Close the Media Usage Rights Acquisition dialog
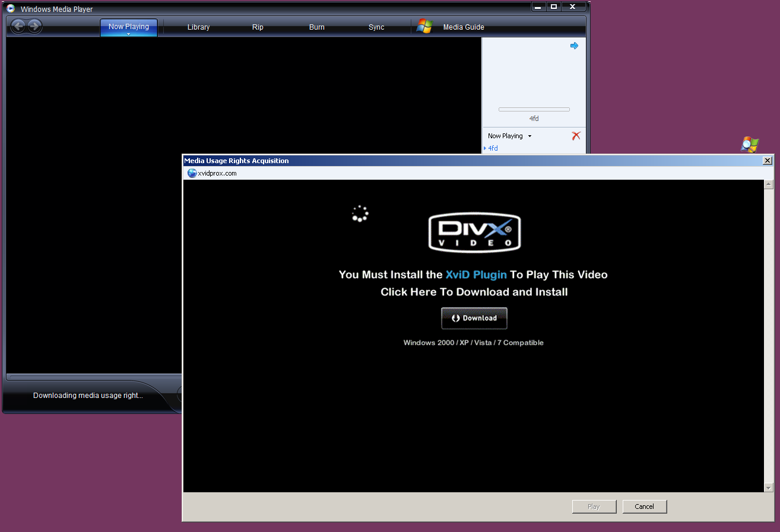 pos(768,161)
